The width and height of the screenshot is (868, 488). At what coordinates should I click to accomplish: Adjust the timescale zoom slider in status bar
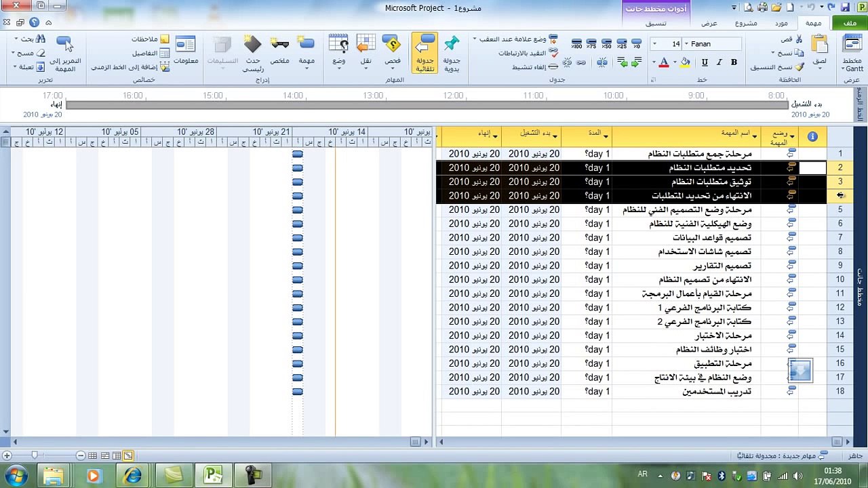point(35,455)
